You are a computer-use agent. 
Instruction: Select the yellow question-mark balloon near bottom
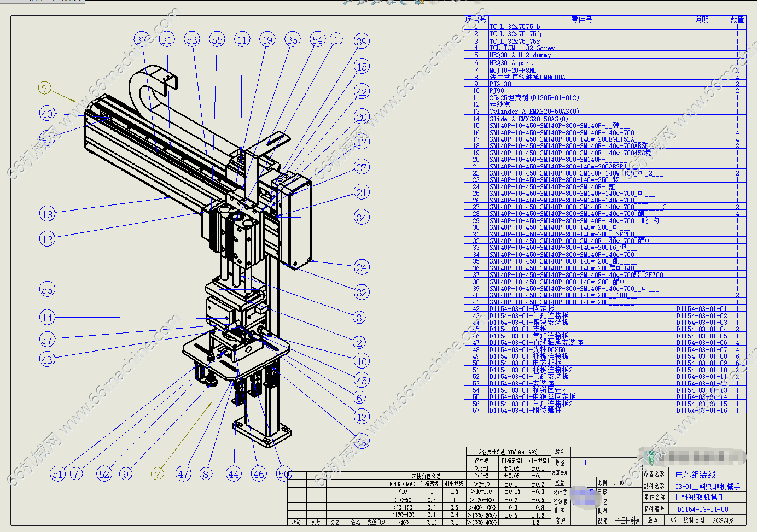[157, 473]
